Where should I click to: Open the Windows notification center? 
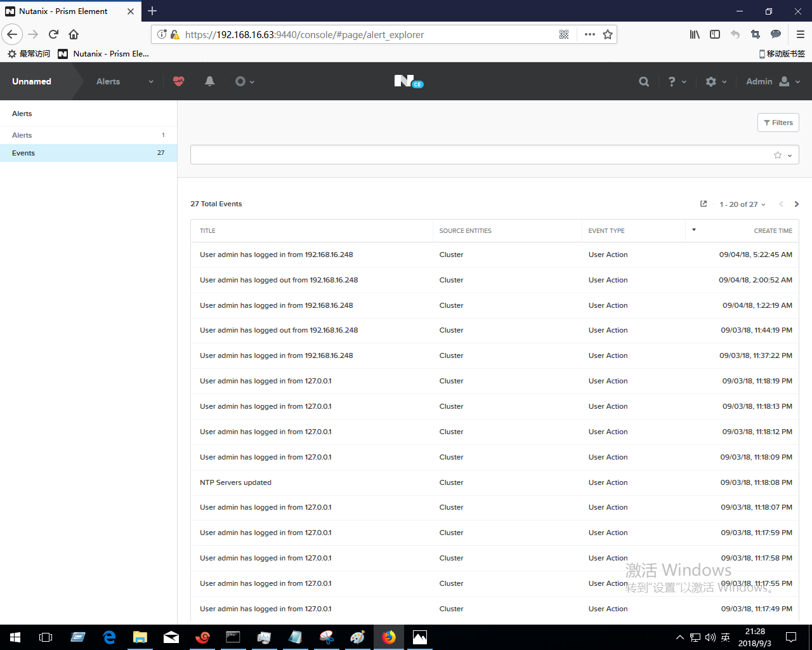tap(791, 637)
